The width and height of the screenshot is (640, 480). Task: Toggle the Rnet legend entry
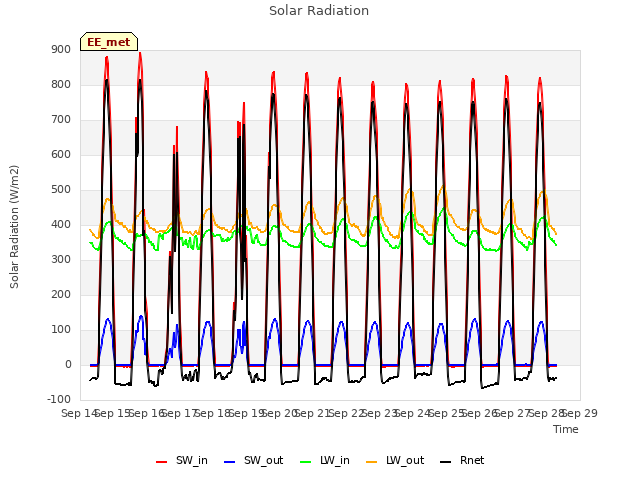462,461
